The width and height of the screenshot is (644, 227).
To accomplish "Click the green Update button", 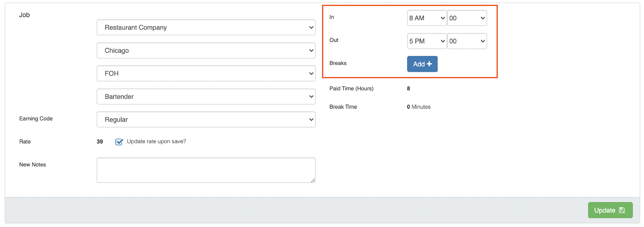I will pyautogui.click(x=610, y=210).
